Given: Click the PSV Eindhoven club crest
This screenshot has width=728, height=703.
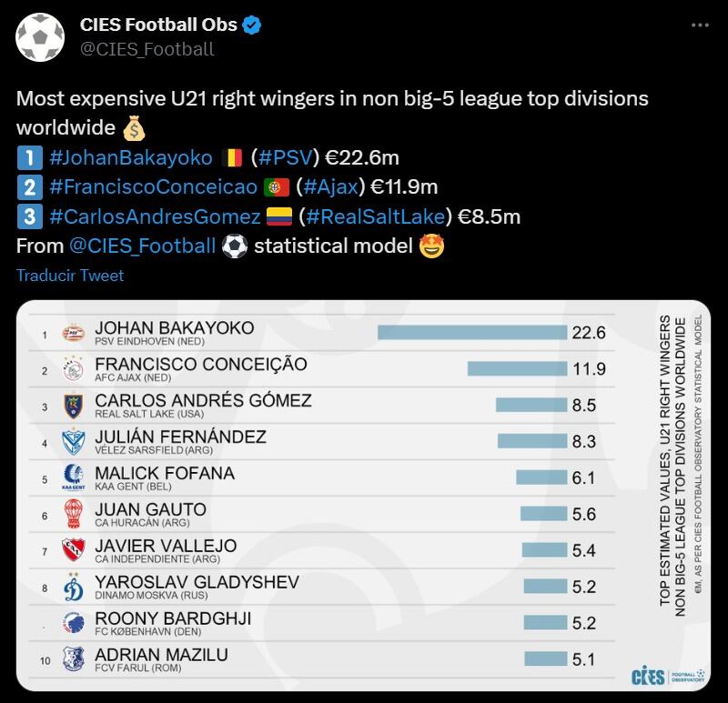Looking at the screenshot, I should [x=73, y=334].
